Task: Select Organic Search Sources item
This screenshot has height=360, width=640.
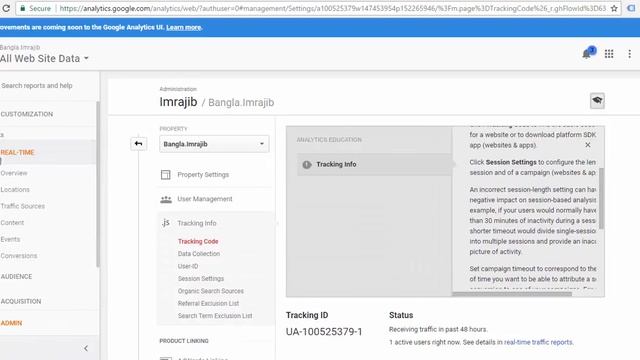Action: click(x=211, y=291)
